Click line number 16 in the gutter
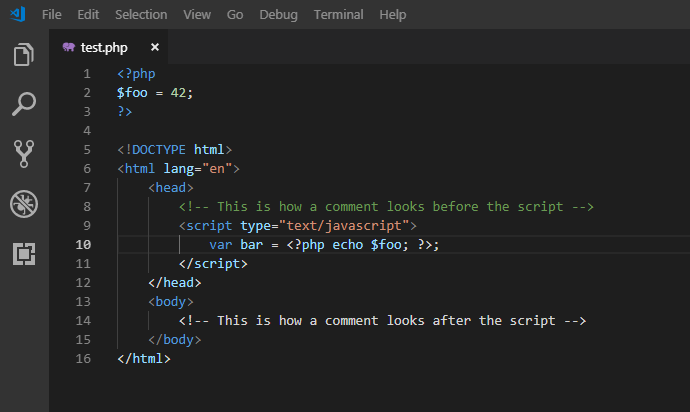This screenshot has height=412, width=690. (83, 358)
